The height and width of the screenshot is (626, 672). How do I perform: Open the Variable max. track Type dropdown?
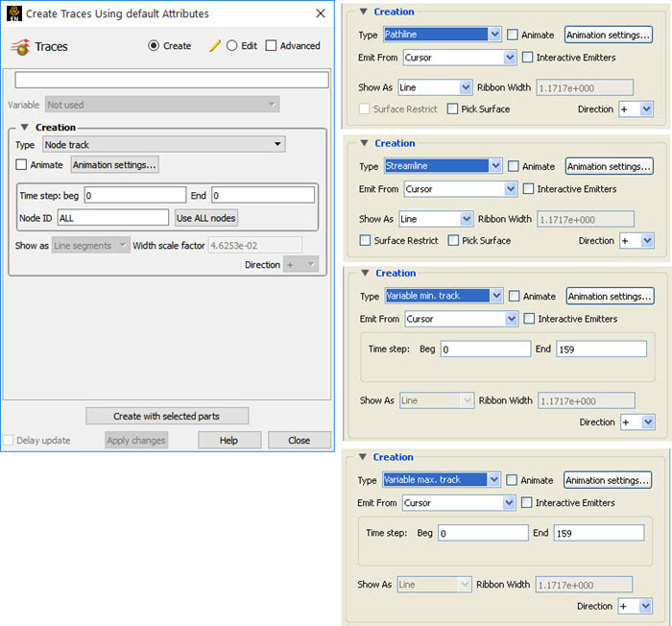point(442,480)
